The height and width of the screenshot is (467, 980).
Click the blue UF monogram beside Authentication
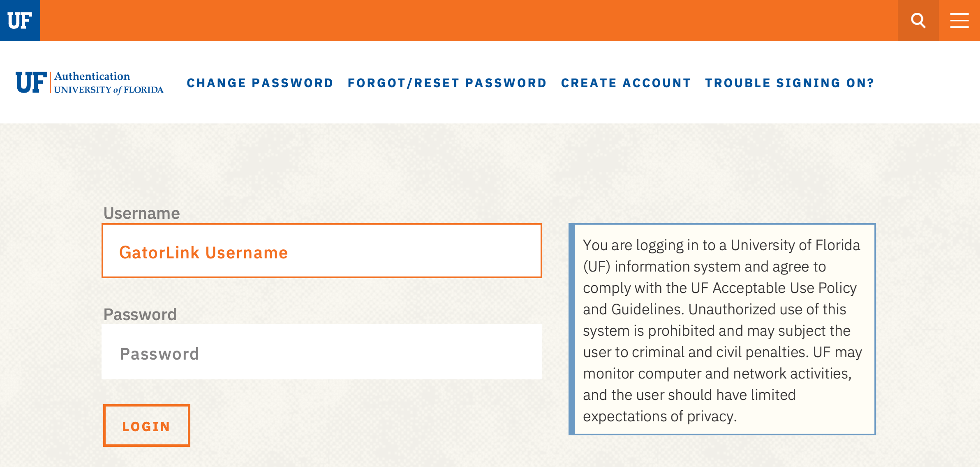coord(31,83)
